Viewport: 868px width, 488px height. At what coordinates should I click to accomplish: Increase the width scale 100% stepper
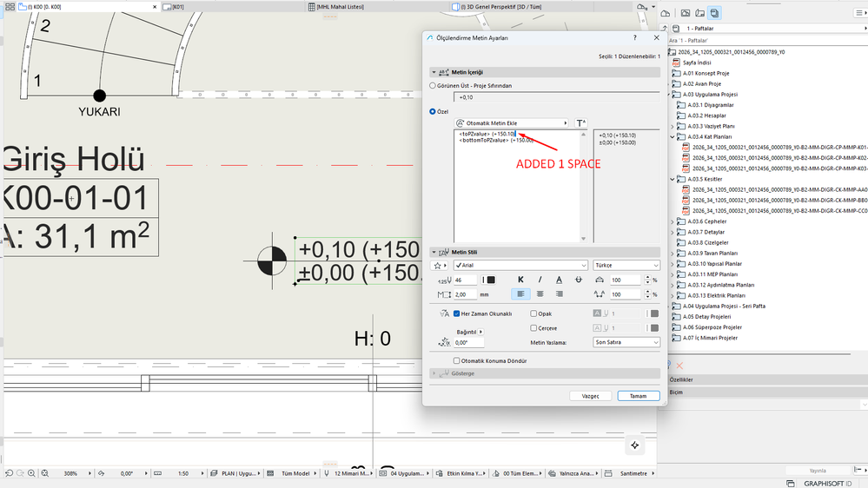[647, 278]
